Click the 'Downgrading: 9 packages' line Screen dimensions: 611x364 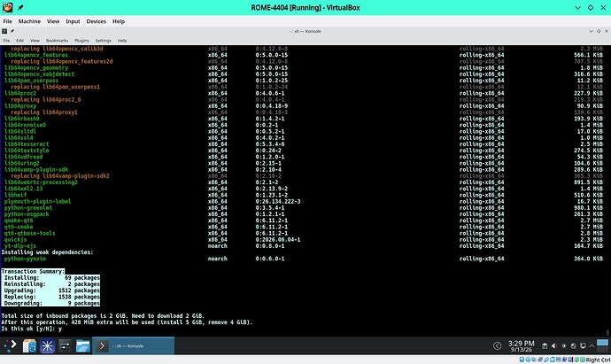[52, 303]
